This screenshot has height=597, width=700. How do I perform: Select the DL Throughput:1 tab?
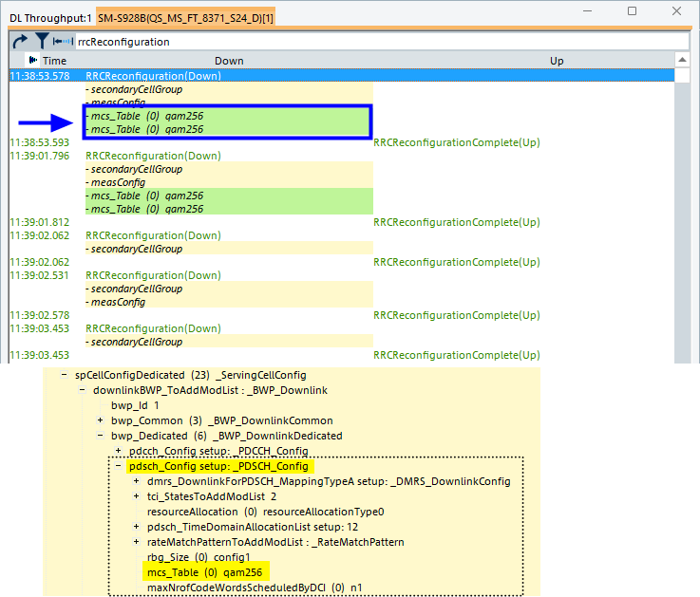(x=50, y=18)
